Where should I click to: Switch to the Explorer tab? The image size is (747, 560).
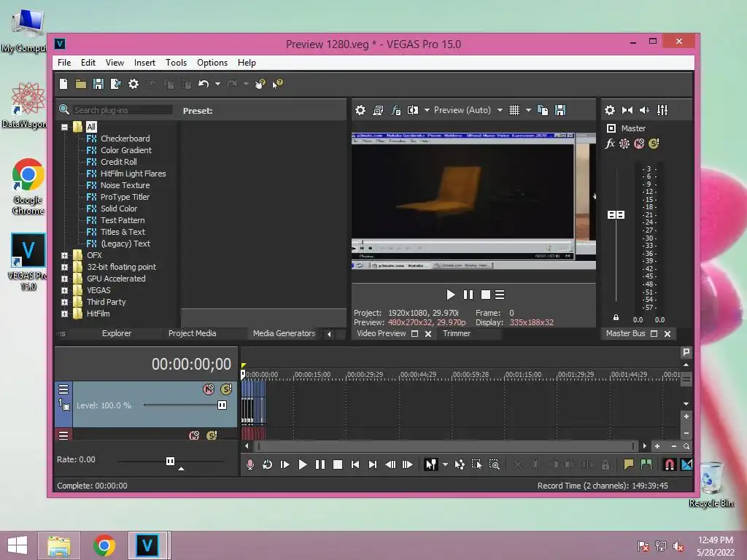(x=116, y=333)
